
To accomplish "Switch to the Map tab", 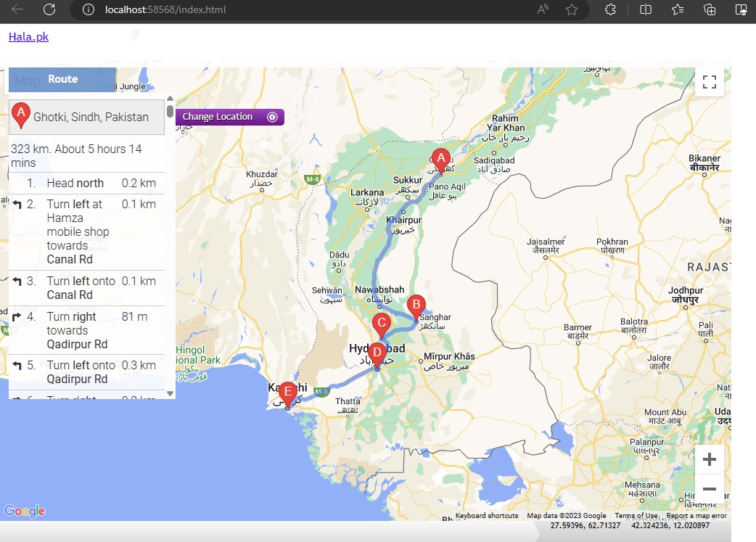I will tap(27, 81).
